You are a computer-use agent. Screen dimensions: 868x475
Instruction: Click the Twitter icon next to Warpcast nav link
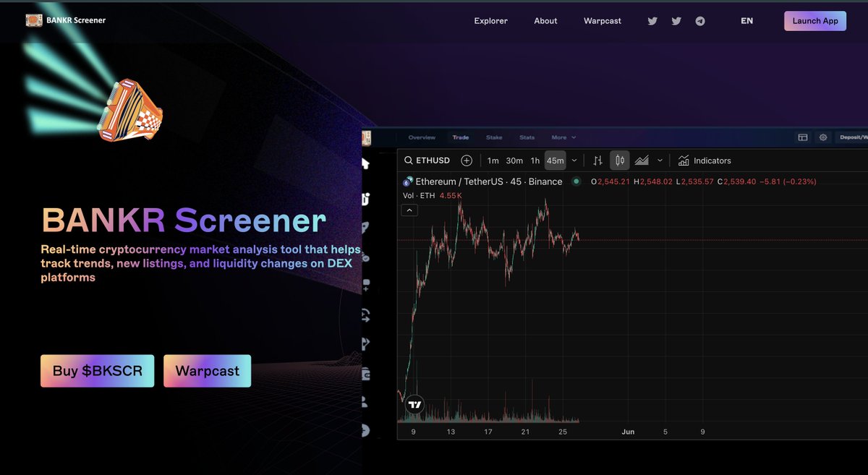click(652, 21)
